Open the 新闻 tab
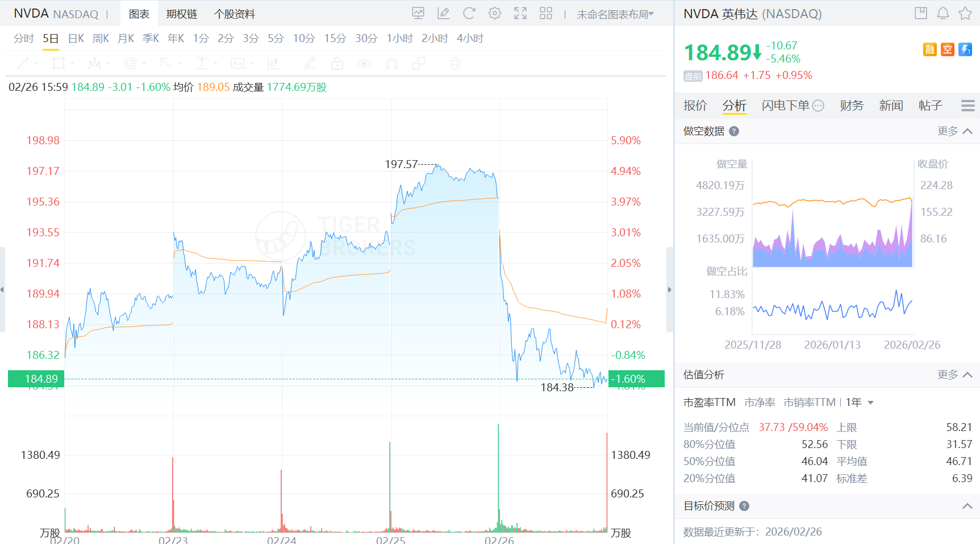 click(x=891, y=106)
